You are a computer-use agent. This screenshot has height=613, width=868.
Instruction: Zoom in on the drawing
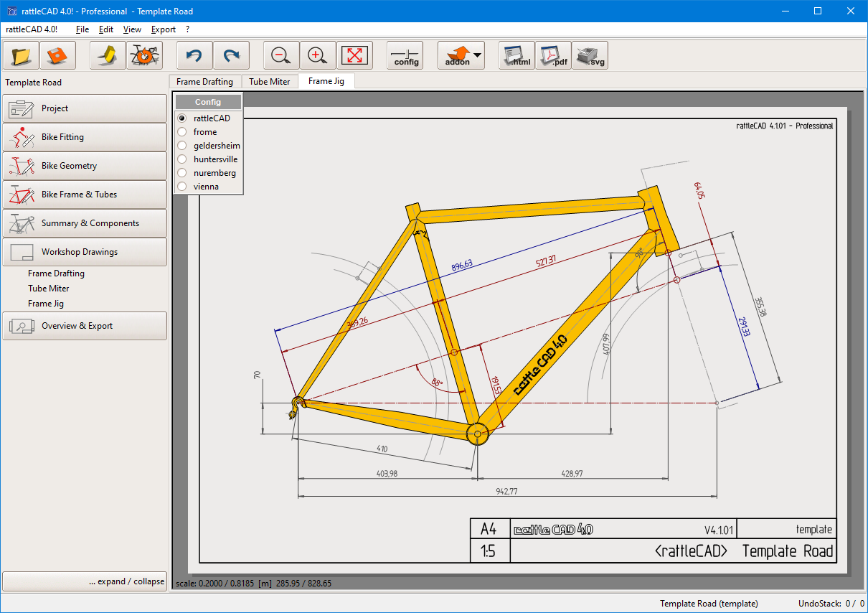pyautogui.click(x=318, y=55)
